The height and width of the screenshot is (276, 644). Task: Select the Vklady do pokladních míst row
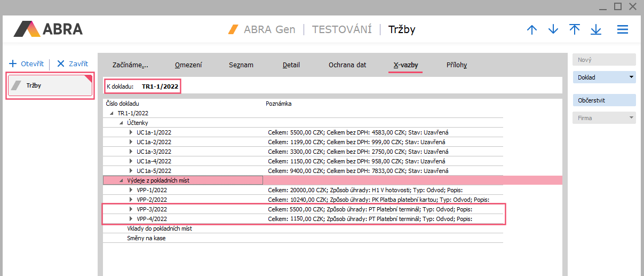point(159,228)
